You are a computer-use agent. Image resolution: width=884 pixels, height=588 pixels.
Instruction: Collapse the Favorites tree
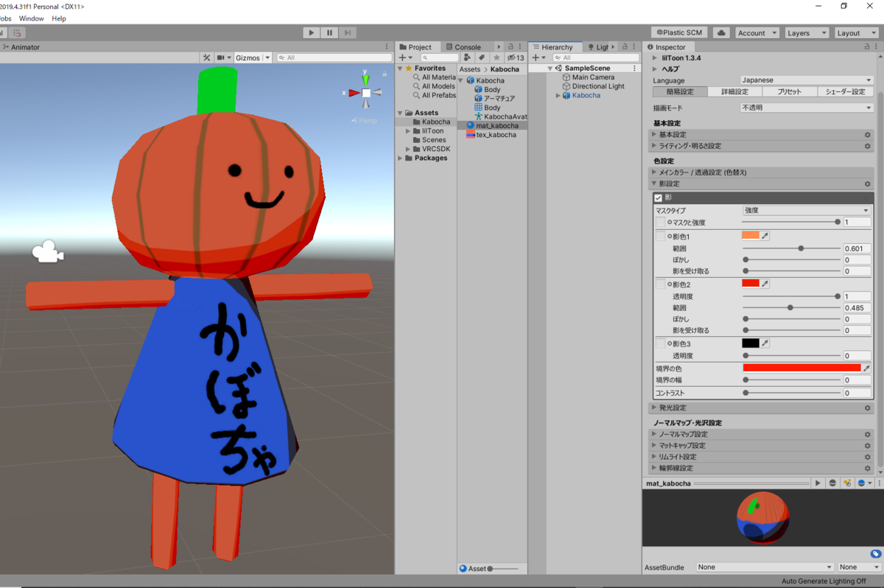click(400, 69)
